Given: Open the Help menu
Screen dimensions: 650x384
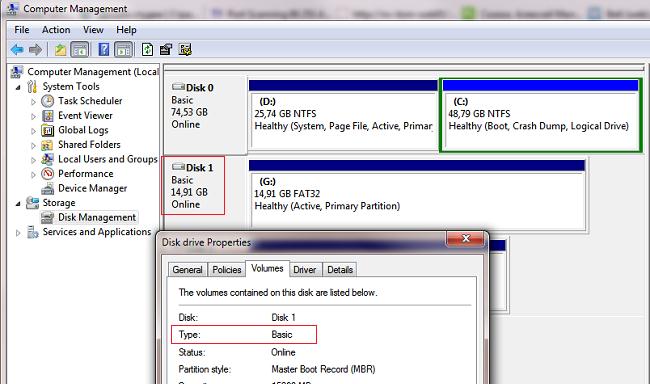Looking at the screenshot, I should pyautogui.click(x=126, y=30).
